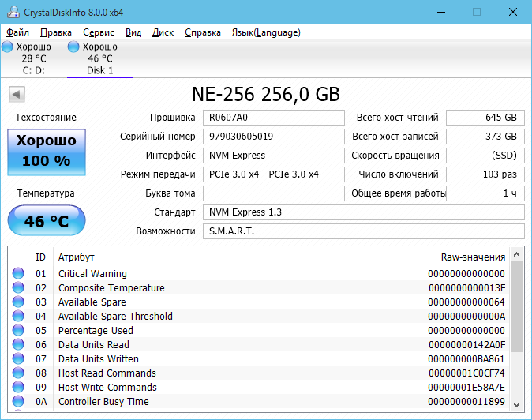Click the Всего хост-записей value 373 GB

[485, 137]
